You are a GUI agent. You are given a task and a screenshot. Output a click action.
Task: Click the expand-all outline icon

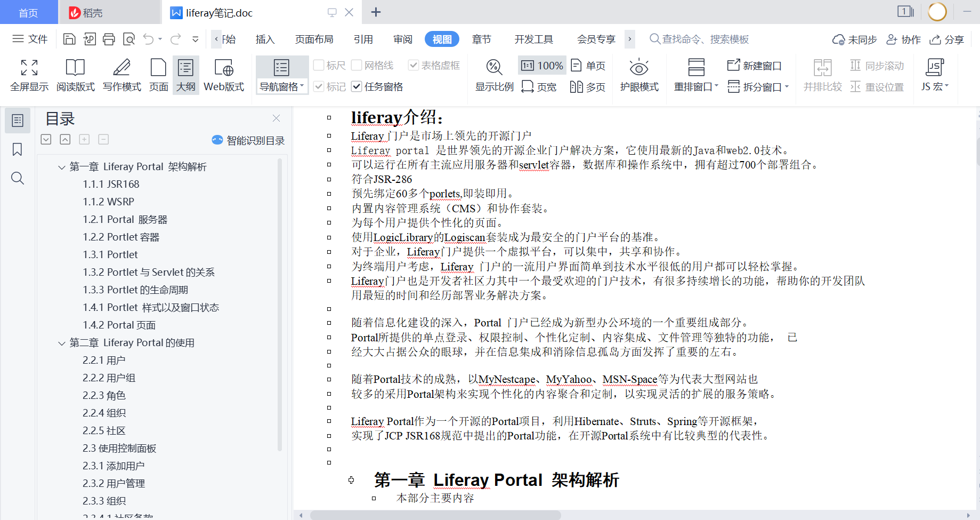click(x=46, y=139)
